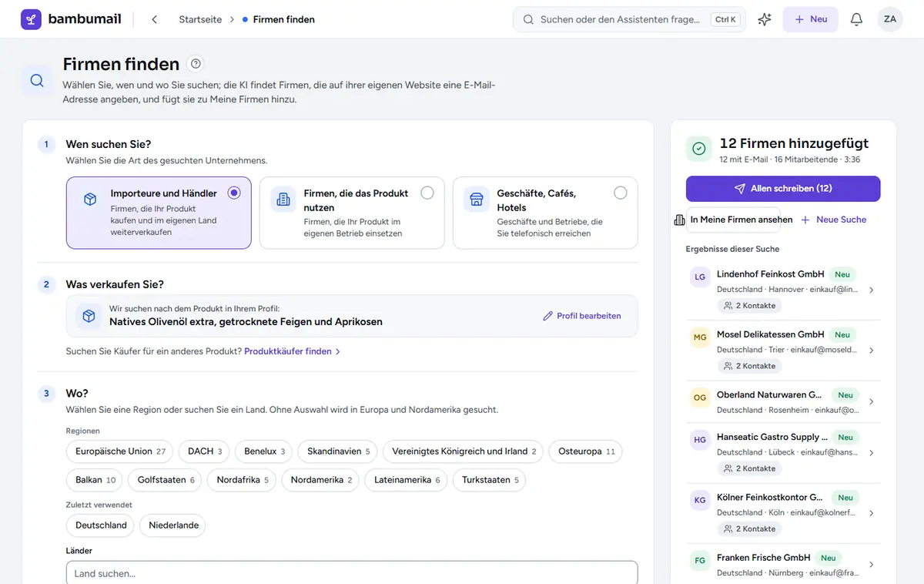Viewport: 924px width, 584px height.
Task: Click the KG avatar for Kölner Feinkostkontor
Action: (700, 500)
